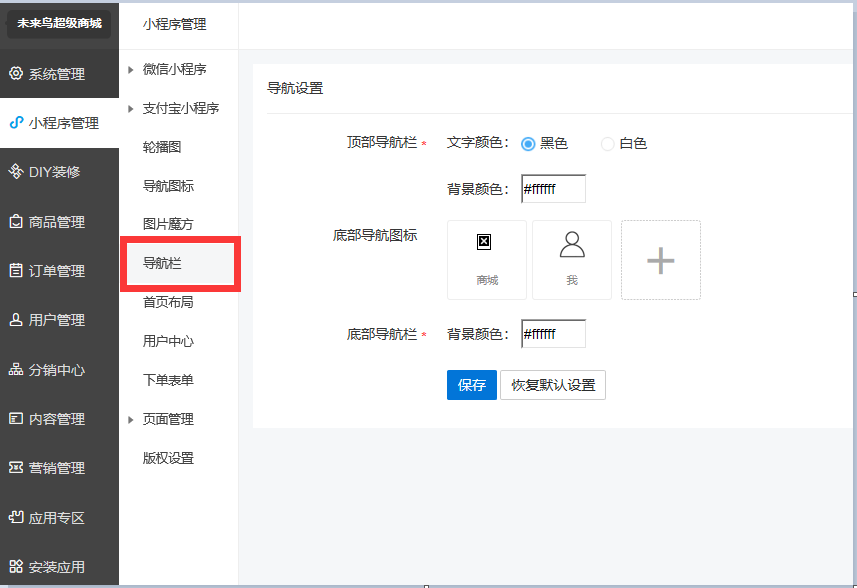Expand the 微信小程序 submenu arrow
The width and height of the screenshot is (857, 588).
click(130, 70)
